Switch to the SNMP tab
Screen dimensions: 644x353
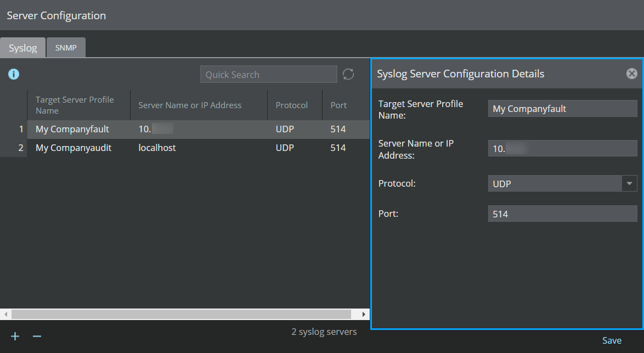click(66, 48)
